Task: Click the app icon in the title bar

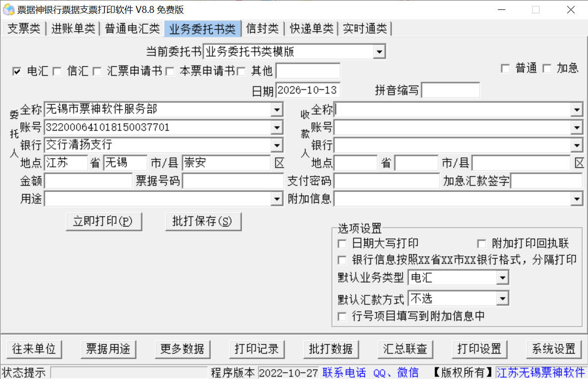Action: tap(8, 9)
